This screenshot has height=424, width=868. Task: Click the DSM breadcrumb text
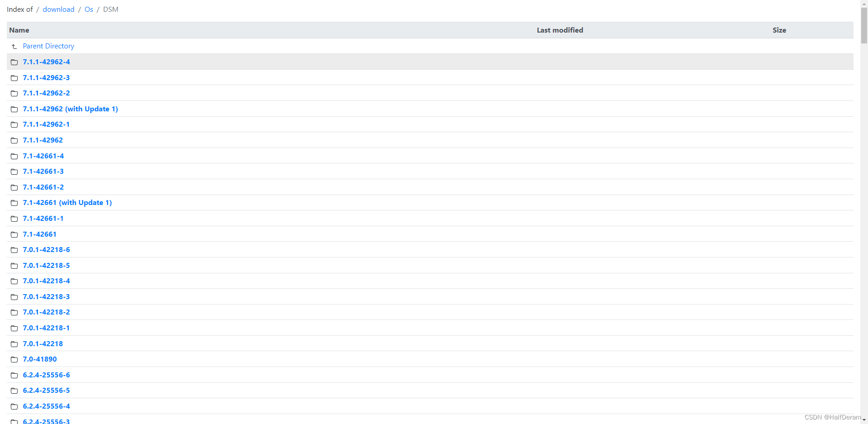(x=111, y=10)
